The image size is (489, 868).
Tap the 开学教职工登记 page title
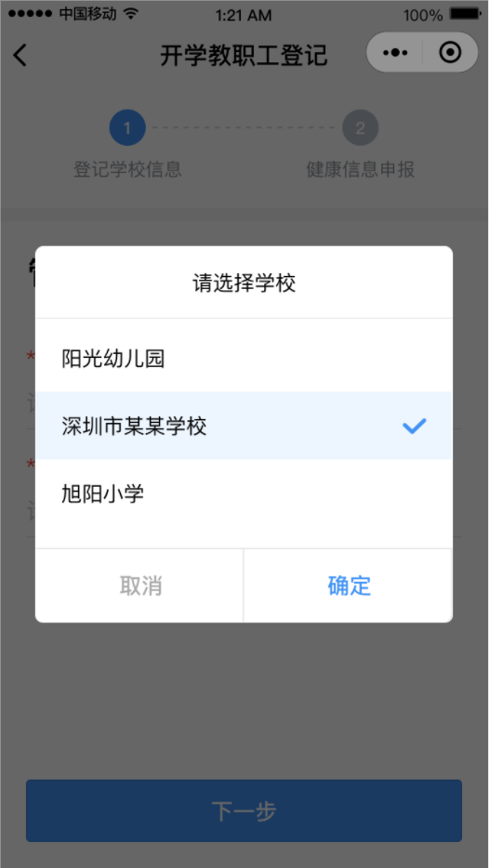click(x=244, y=56)
